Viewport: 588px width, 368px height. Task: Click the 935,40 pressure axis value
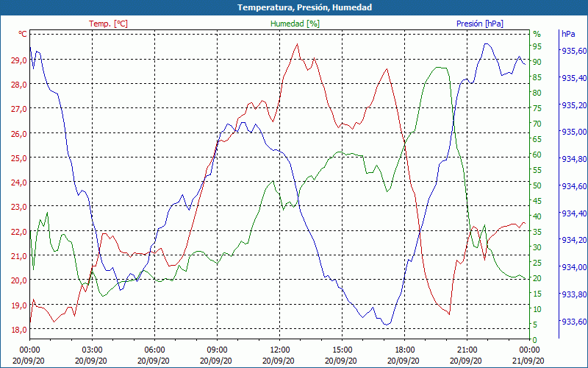[574, 78]
